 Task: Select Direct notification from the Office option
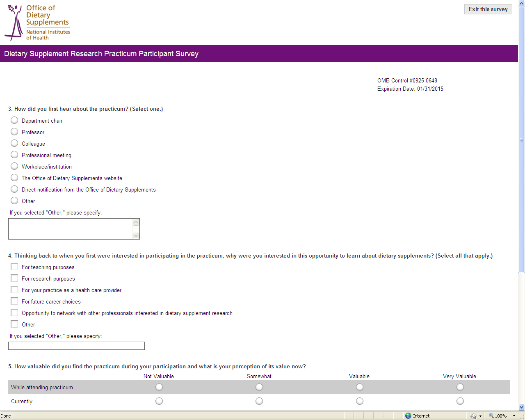[x=14, y=189]
